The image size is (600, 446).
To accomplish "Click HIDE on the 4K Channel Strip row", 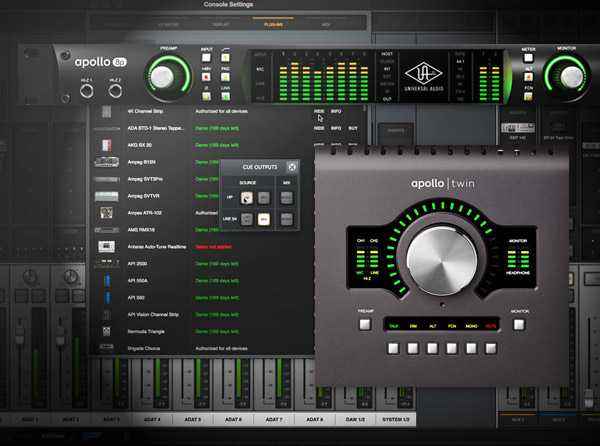I will coord(319,111).
